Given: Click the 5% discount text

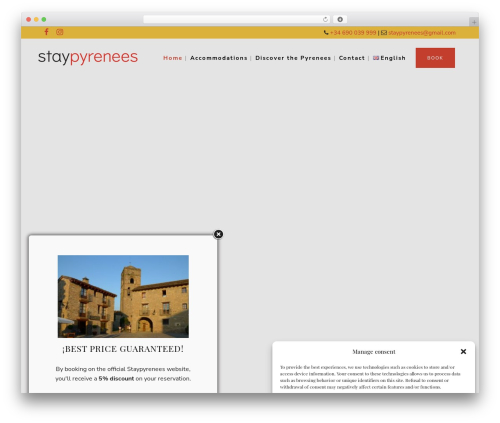Looking at the screenshot, I should tap(116, 379).
